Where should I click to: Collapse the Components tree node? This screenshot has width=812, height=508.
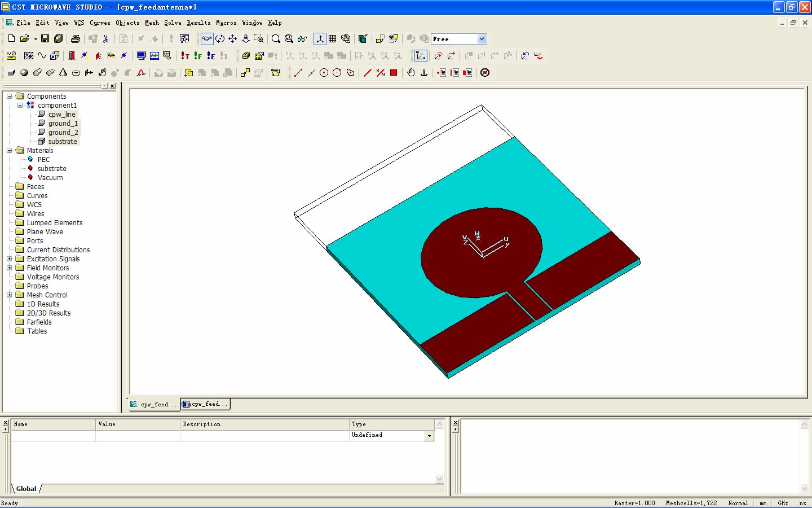click(x=9, y=97)
